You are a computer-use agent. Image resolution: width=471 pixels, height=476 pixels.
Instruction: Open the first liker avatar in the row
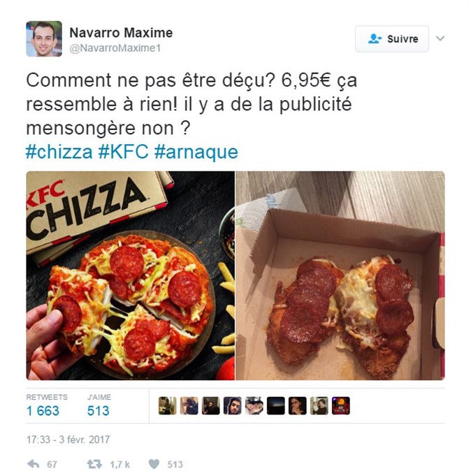167,405
